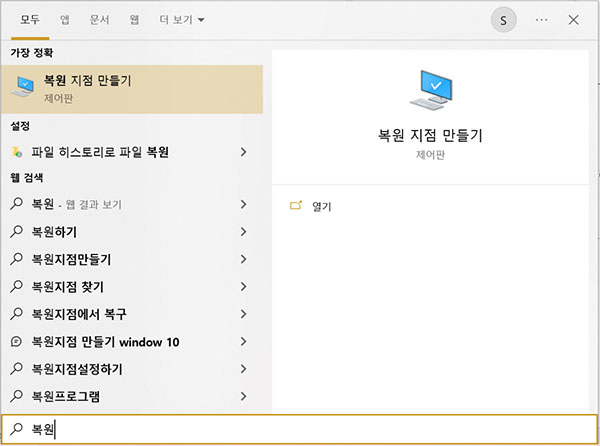Select 복원지점설정하기 web suggestion
The height and width of the screenshot is (446, 600).
pos(132,369)
